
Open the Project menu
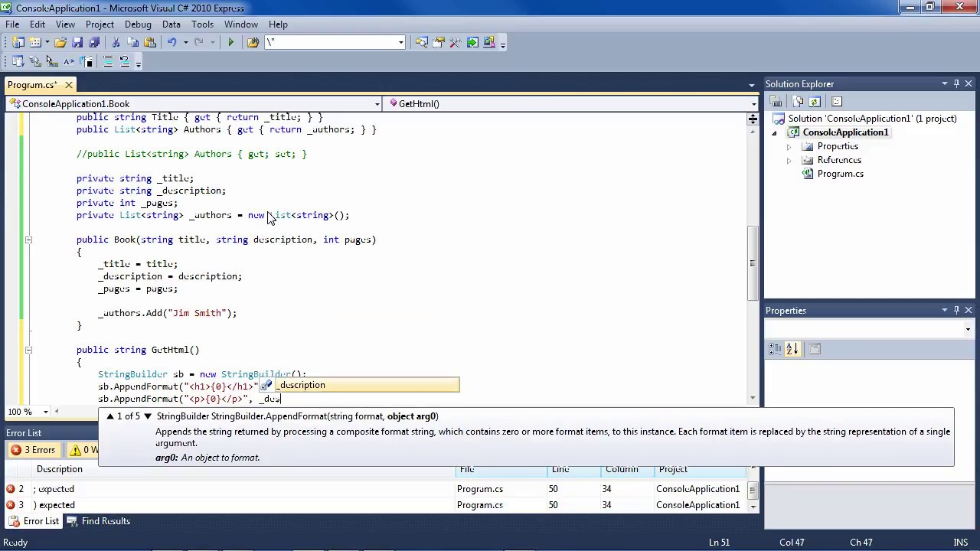click(x=100, y=24)
